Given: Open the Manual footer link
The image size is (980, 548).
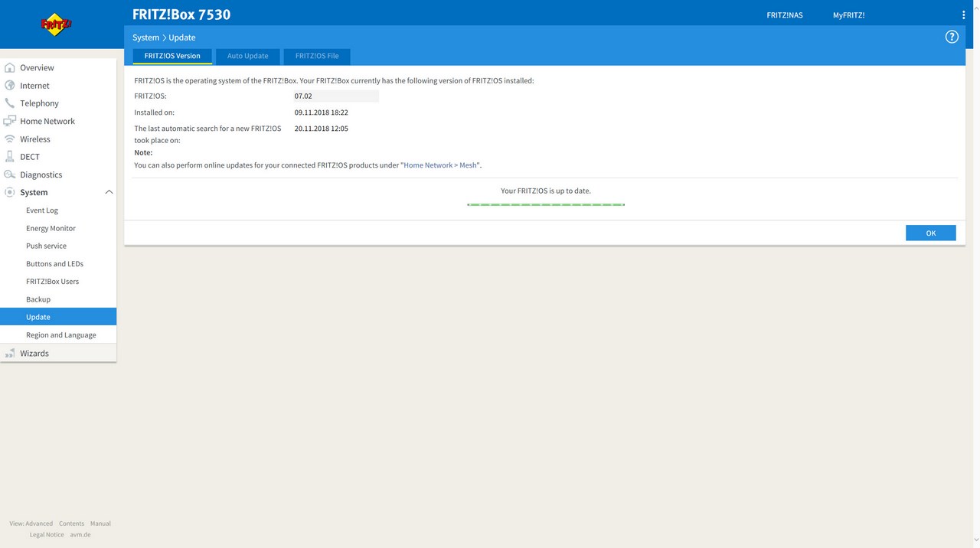Looking at the screenshot, I should point(100,524).
